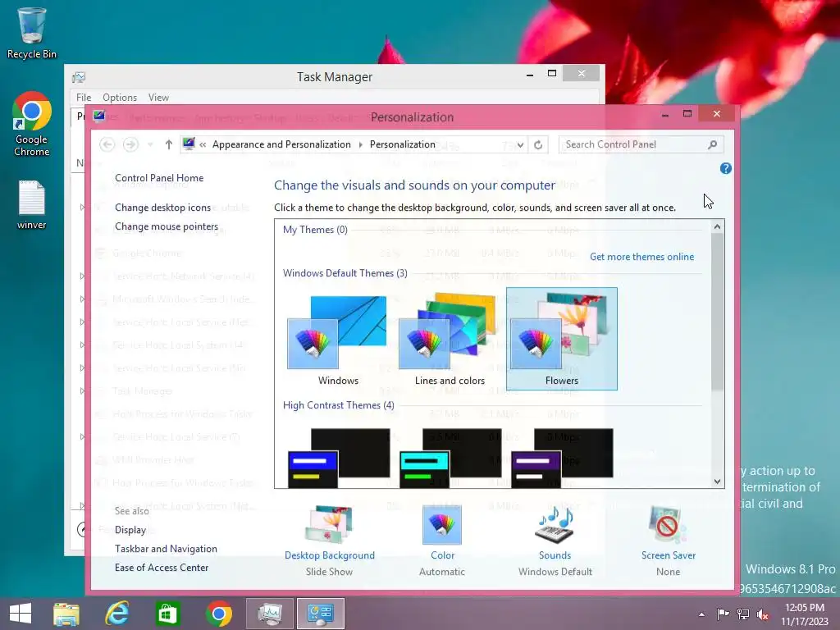Click the Forward arrow in Personalization window
Image resolution: width=840 pixels, height=630 pixels.
130,144
